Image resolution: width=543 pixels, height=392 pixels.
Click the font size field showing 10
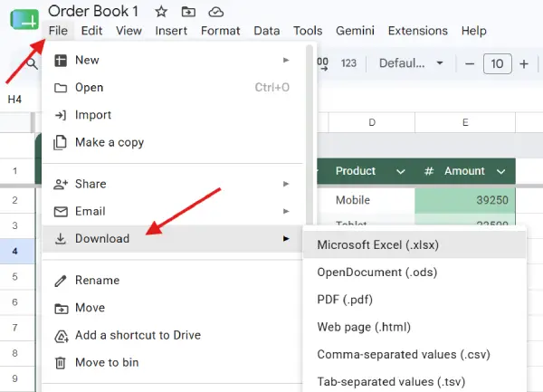point(497,63)
